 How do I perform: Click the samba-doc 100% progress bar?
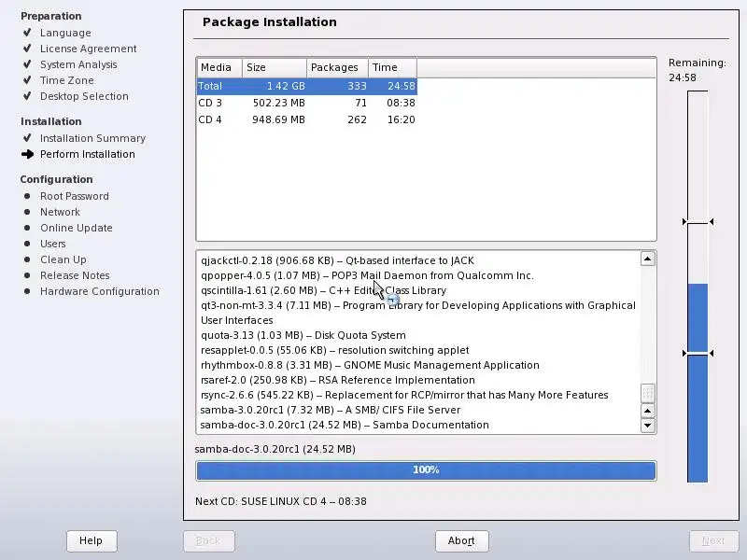(426, 470)
